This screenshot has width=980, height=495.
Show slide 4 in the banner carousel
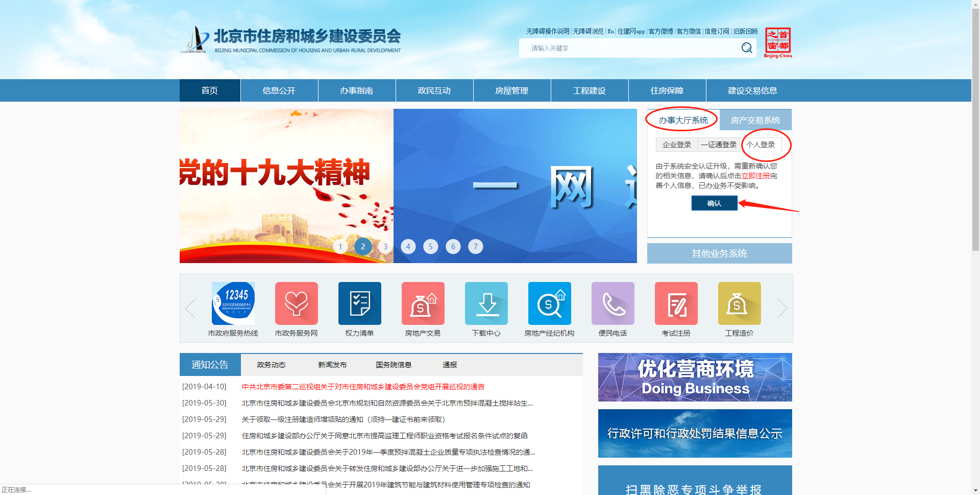click(408, 247)
